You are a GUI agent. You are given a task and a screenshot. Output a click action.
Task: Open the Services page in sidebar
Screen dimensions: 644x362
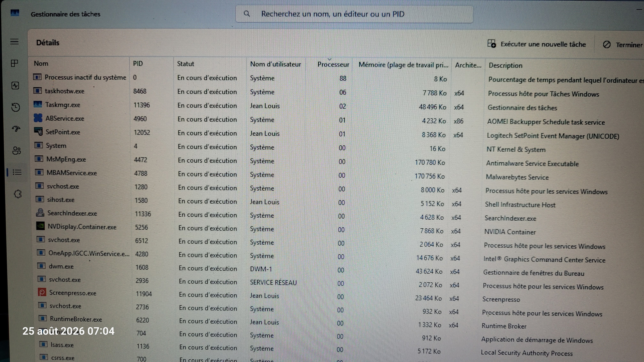(18, 194)
